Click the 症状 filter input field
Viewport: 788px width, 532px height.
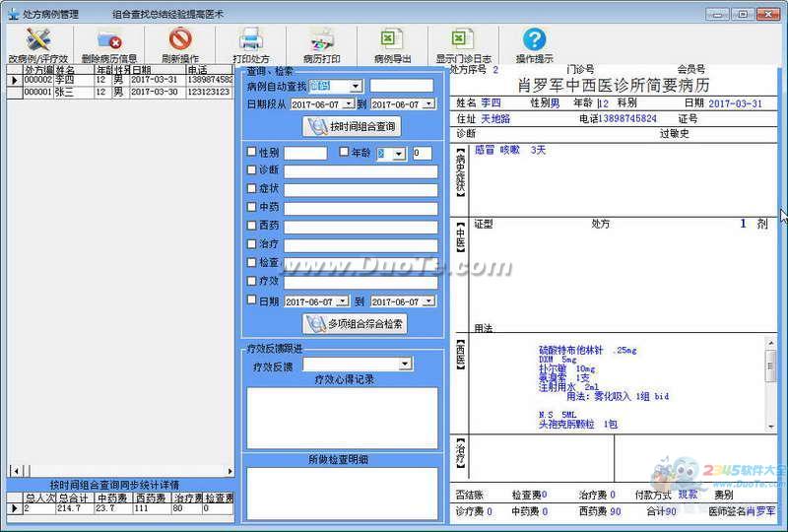[x=361, y=190]
